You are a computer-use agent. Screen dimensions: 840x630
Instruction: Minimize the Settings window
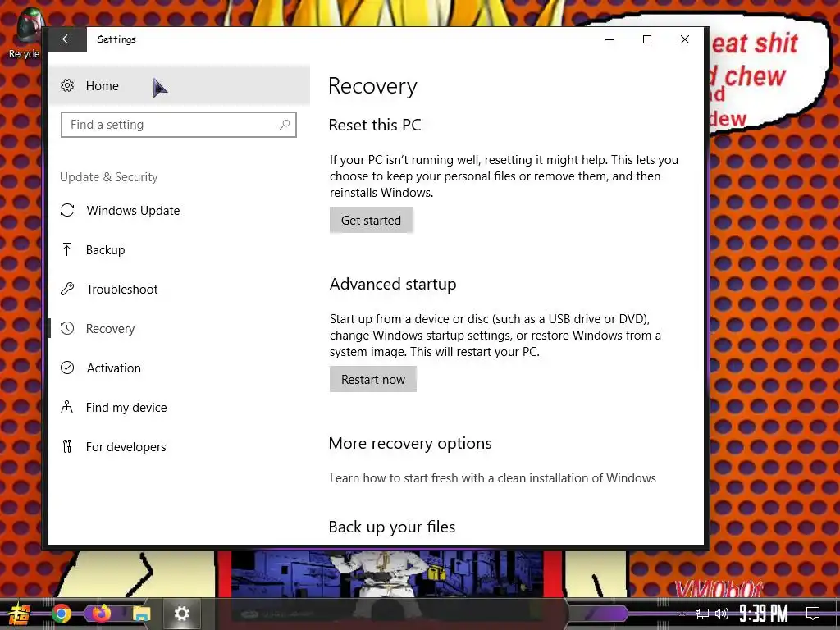tap(609, 39)
